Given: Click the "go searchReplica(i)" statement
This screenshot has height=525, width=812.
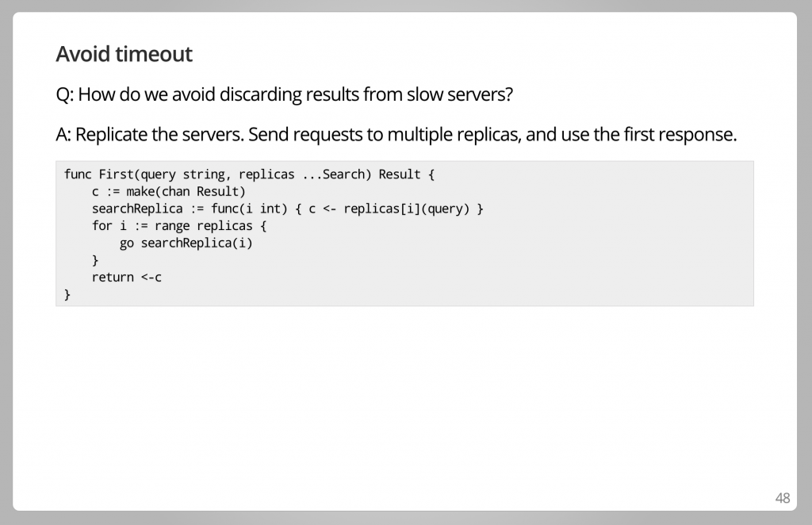Looking at the screenshot, I should point(186,243).
